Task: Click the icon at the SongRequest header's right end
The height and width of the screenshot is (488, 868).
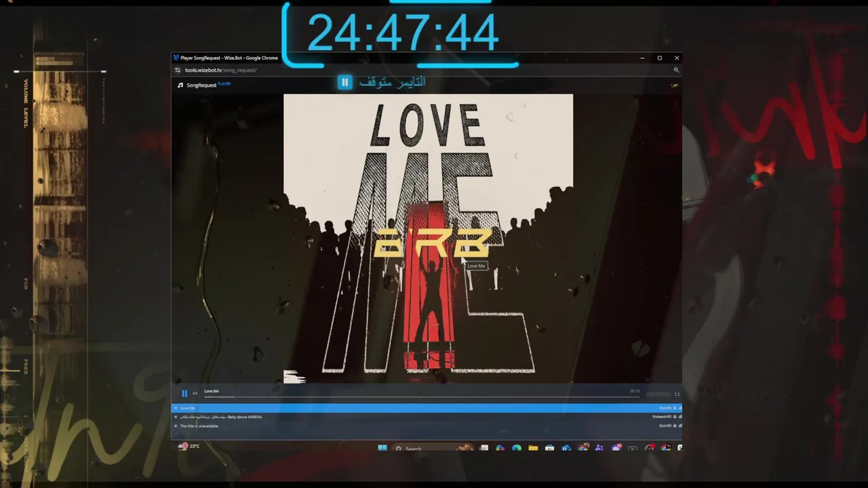Action: coord(674,85)
